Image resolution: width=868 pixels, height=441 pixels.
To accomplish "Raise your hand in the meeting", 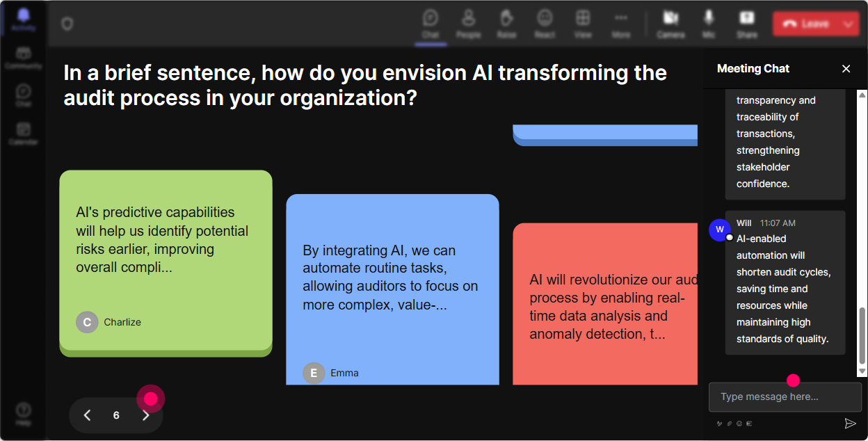I will click(x=506, y=24).
